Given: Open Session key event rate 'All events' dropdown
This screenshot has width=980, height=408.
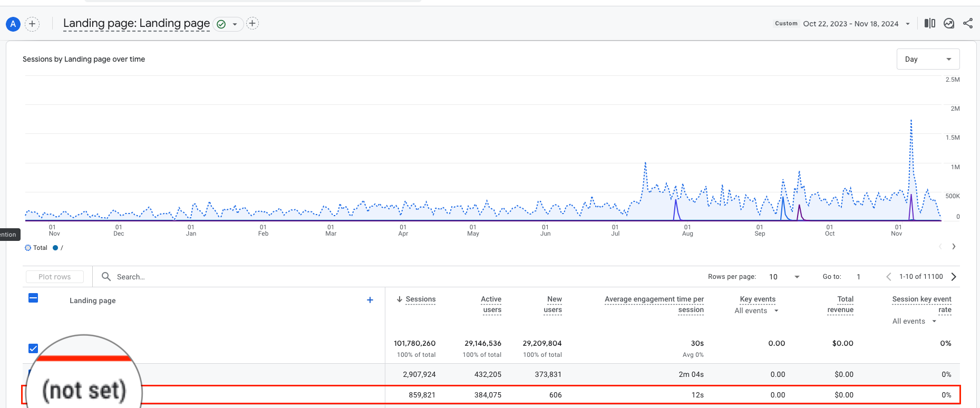Looking at the screenshot, I should (x=914, y=322).
